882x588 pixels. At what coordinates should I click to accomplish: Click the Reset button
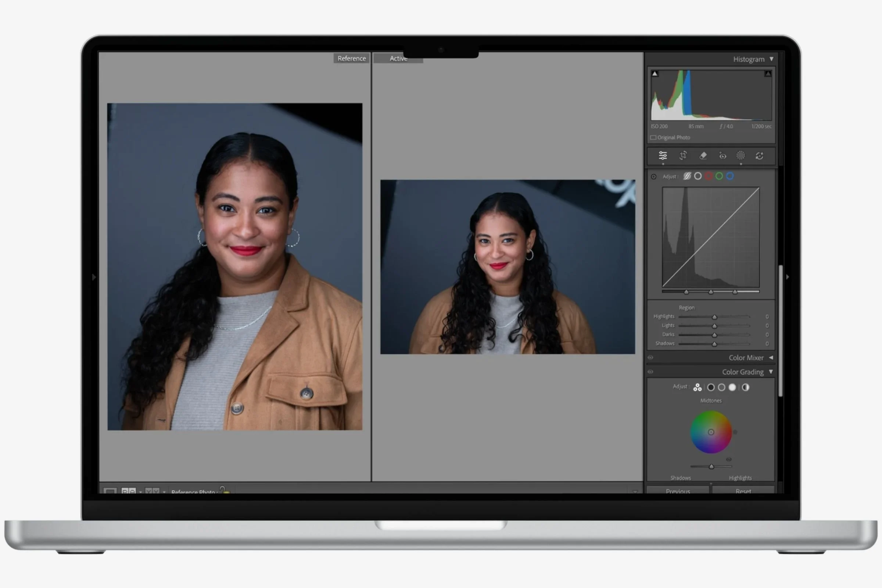pos(743,490)
